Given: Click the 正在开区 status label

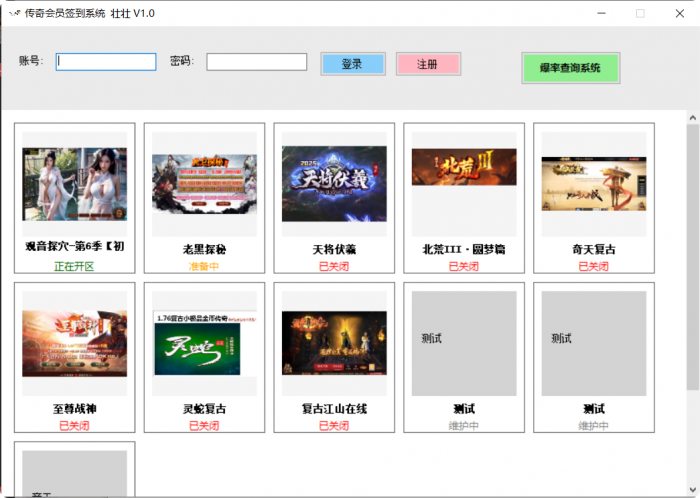Looking at the screenshot, I should tap(75, 267).
